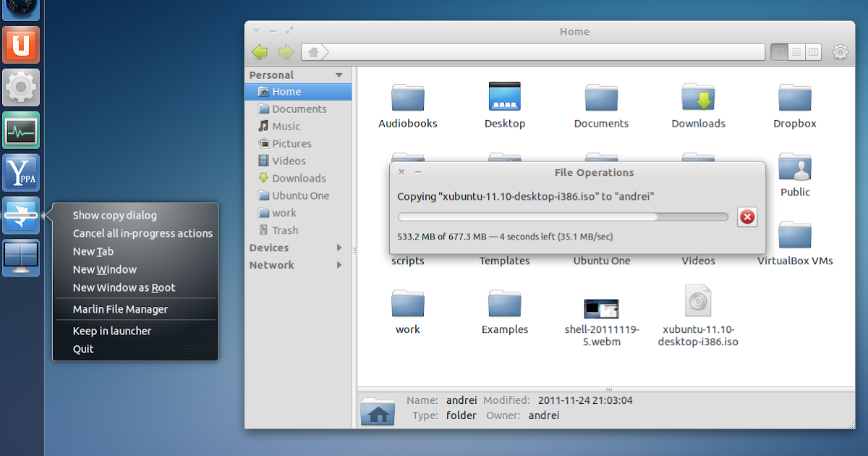Screen dimensions: 868x456
Task: Launch the system monitor from the dock
Action: pos(21,130)
